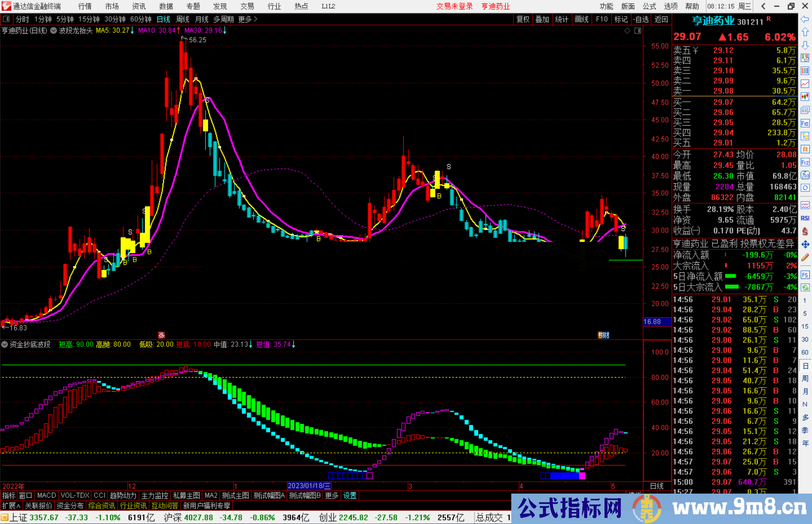This screenshot has height=524, width=812.
Task: Click the colored grid table sidebar icon
Action: coord(805,71)
